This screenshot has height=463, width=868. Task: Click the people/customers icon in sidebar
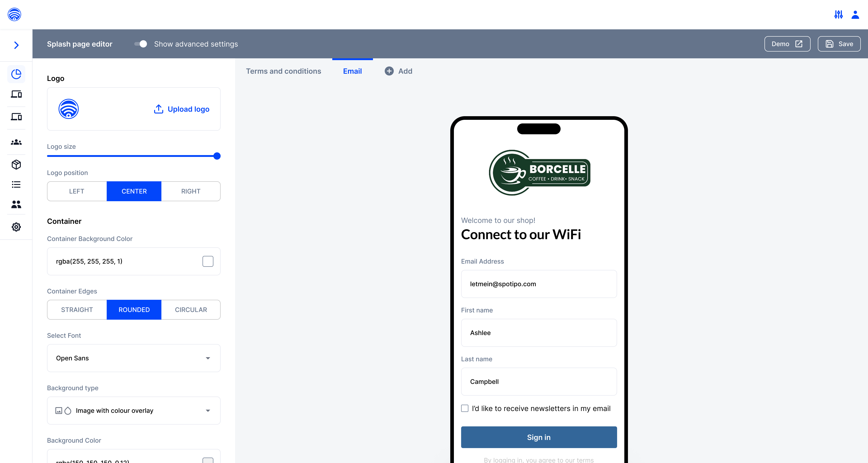coord(16,142)
